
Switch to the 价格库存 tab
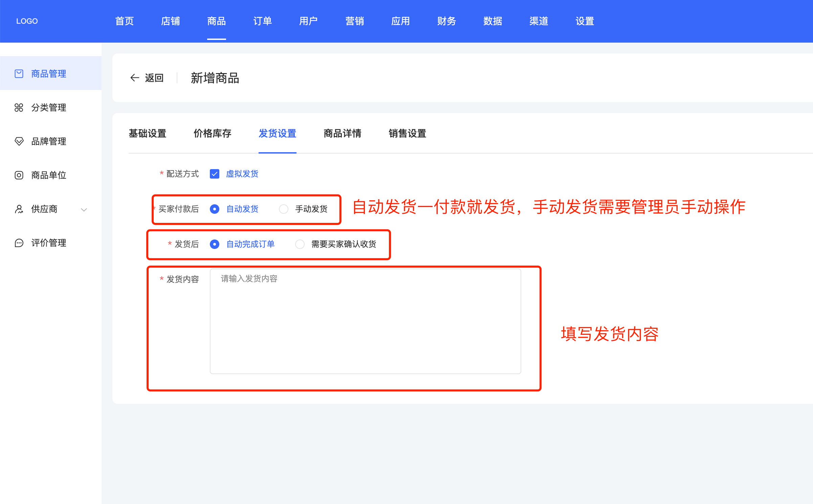[x=213, y=134]
